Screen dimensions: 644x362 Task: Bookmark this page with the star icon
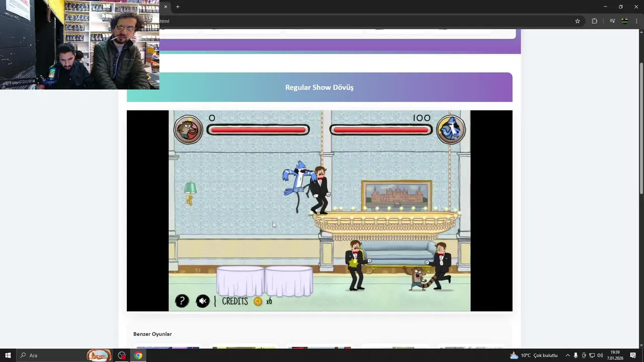pos(578,21)
